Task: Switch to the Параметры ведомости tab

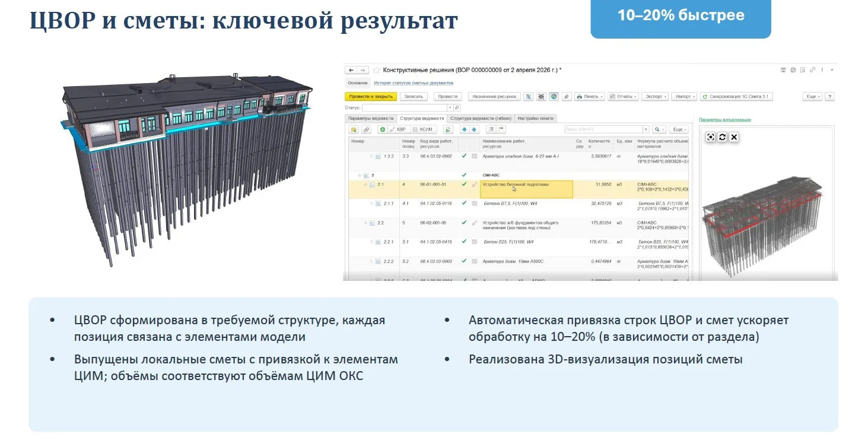Action: [x=370, y=118]
